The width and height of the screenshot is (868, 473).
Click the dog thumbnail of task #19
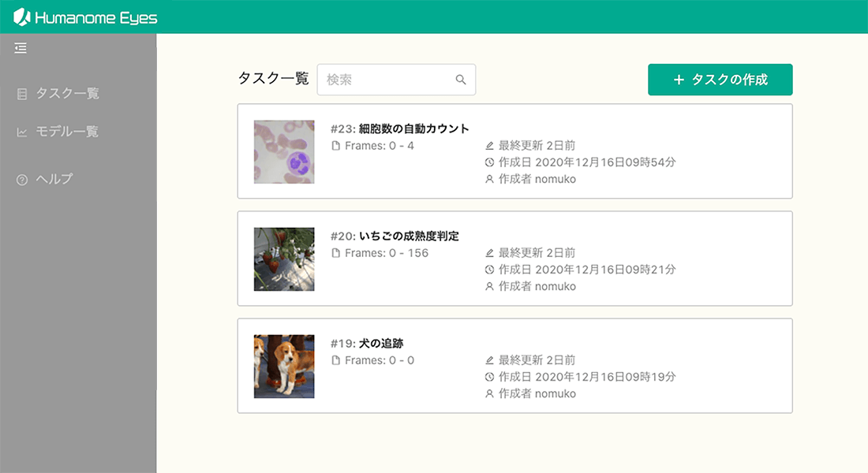coord(284,367)
